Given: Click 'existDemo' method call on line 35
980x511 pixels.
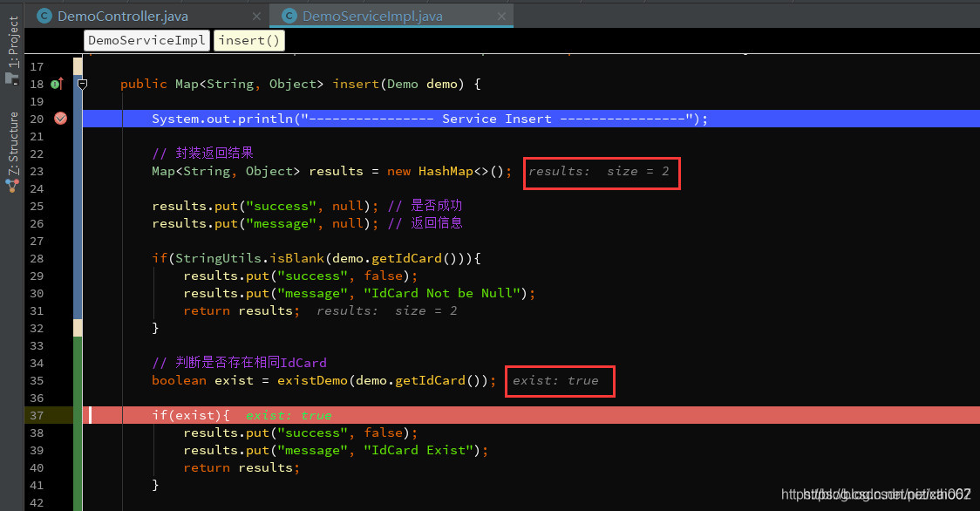Looking at the screenshot, I should click(312, 380).
